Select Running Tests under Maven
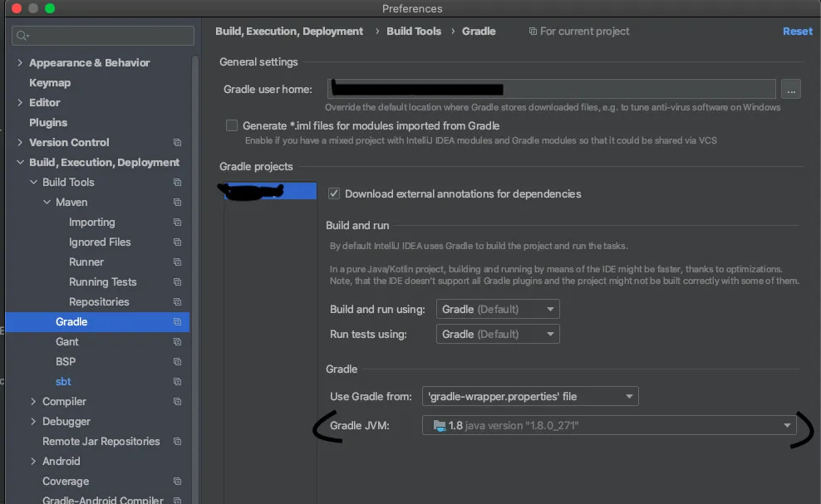This screenshot has height=504, width=821. coord(103,281)
